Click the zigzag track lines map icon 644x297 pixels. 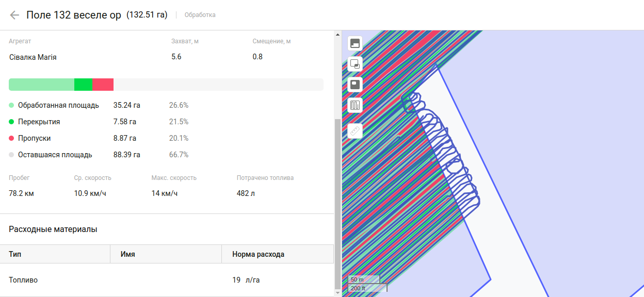355,106
